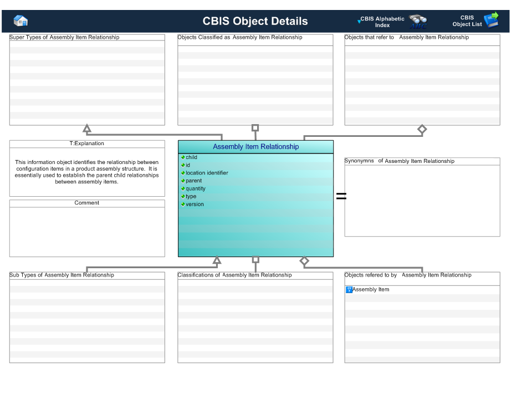Image resolution: width=532 pixels, height=399 pixels.
Task: Click green bullet icon next to quantity
Action: [183, 188]
